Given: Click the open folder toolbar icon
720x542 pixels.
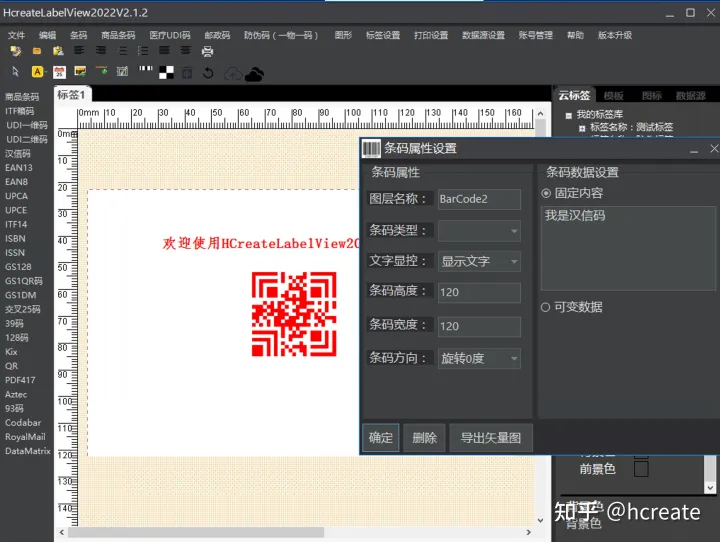Looking at the screenshot, I should (x=37, y=51).
